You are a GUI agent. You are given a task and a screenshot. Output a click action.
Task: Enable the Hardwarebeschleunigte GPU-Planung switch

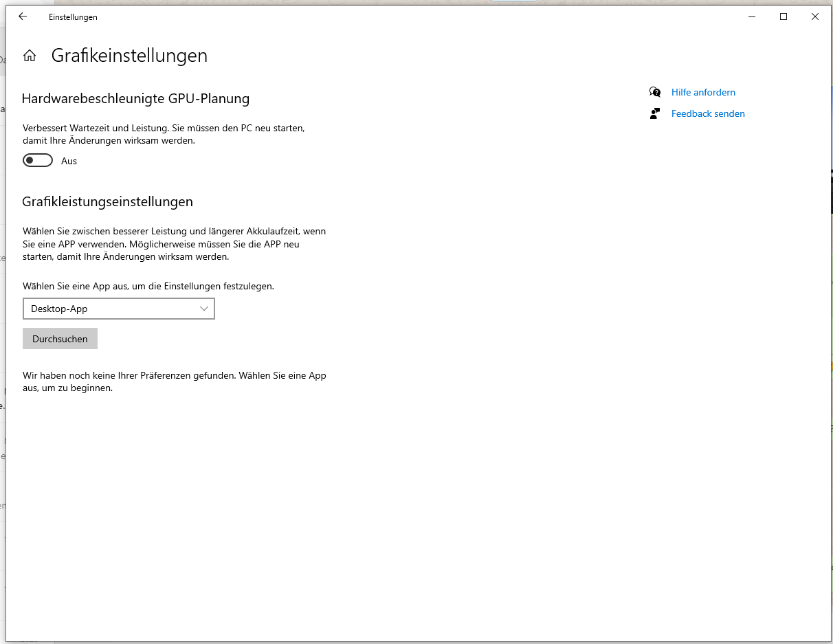pos(38,161)
